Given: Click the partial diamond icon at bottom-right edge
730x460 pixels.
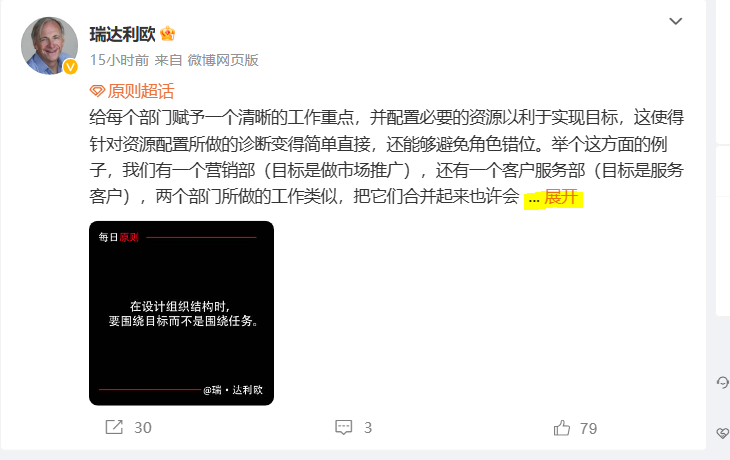Looking at the screenshot, I should tap(723, 433).
